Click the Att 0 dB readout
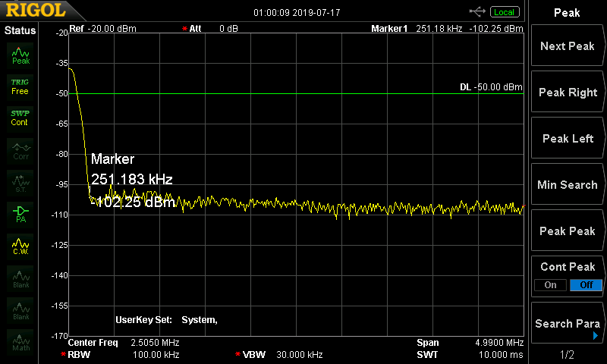607x364 pixels. pyautogui.click(x=210, y=29)
